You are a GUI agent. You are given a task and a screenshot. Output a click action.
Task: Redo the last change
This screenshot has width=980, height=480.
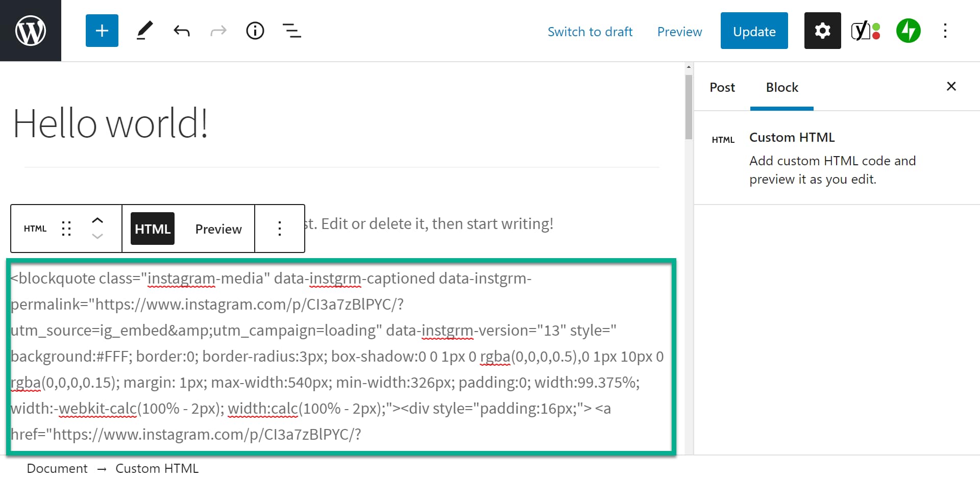click(218, 31)
